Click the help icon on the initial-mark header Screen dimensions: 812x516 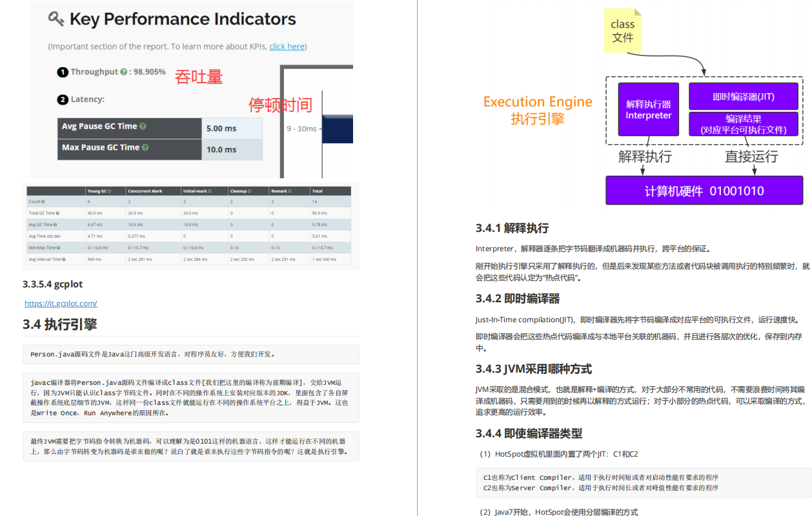pyautogui.click(x=210, y=191)
